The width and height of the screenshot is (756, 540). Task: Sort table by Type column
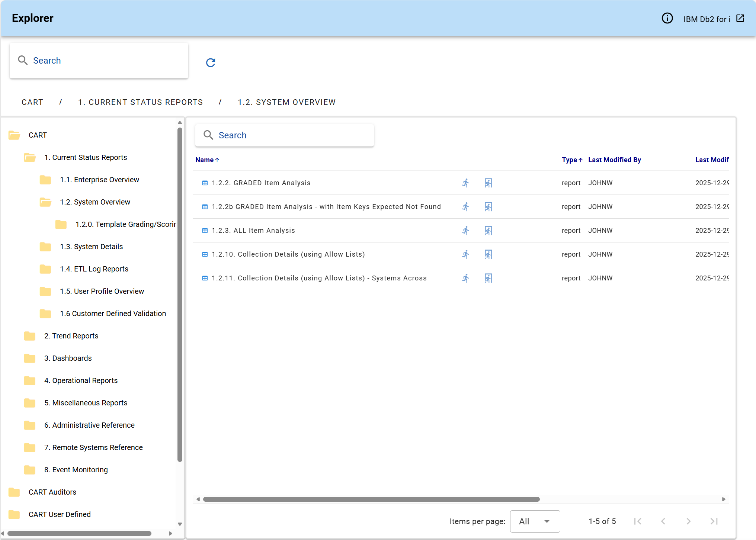(569, 160)
